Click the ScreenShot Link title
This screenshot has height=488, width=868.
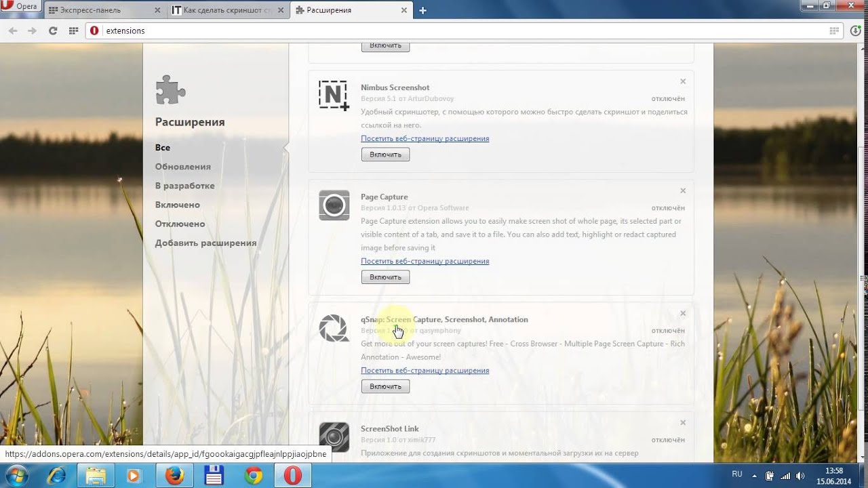[x=389, y=428]
